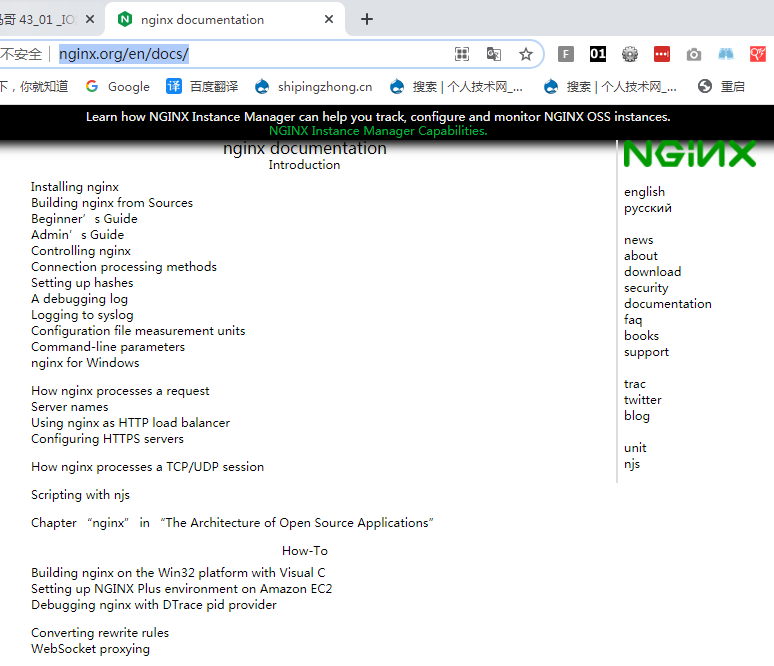Open Server names page
Screen dimensions: 774x666
pyautogui.click(x=70, y=407)
